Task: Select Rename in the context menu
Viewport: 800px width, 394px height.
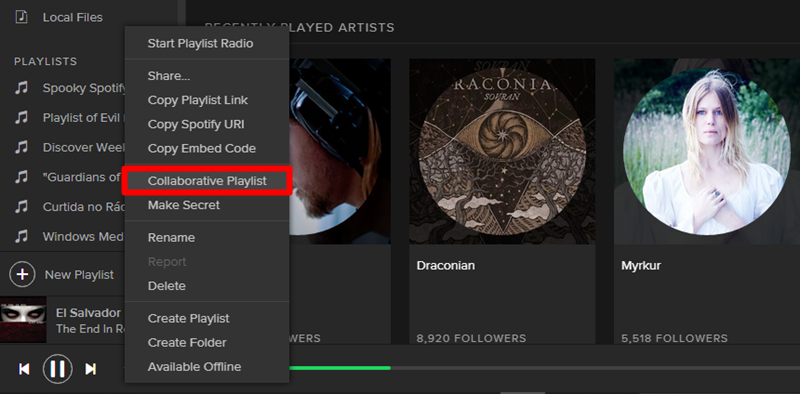Action: (x=171, y=238)
